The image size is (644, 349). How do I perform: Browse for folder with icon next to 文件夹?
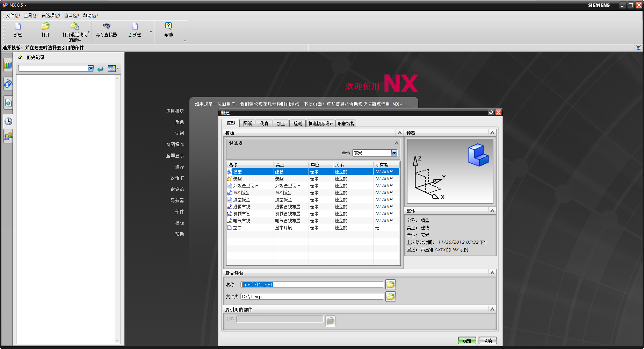pyautogui.click(x=390, y=297)
